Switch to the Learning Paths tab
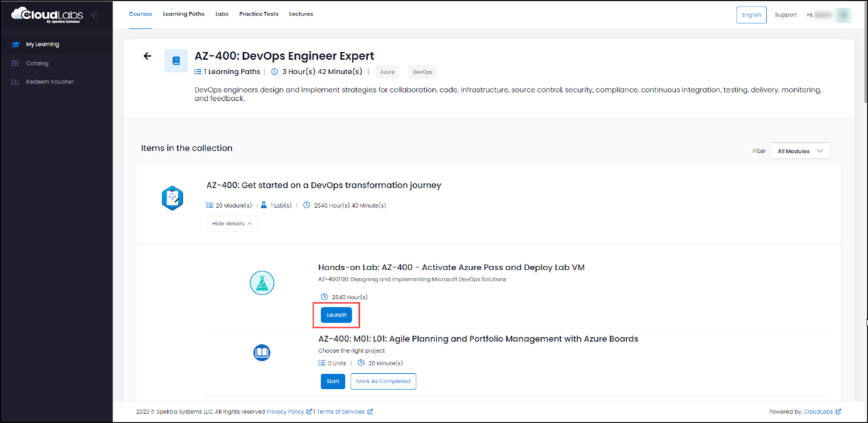 click(x=183, y=14)
